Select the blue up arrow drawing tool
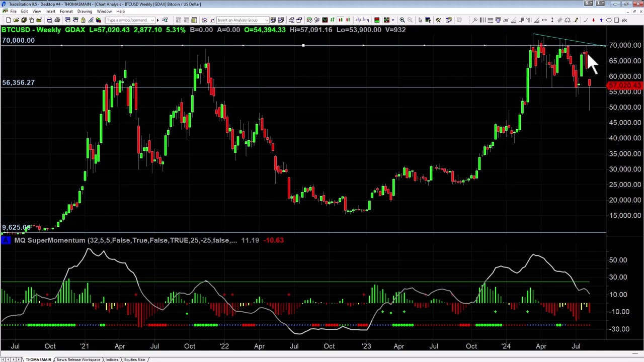Viewport: 644px width, 362px height. 601,20
